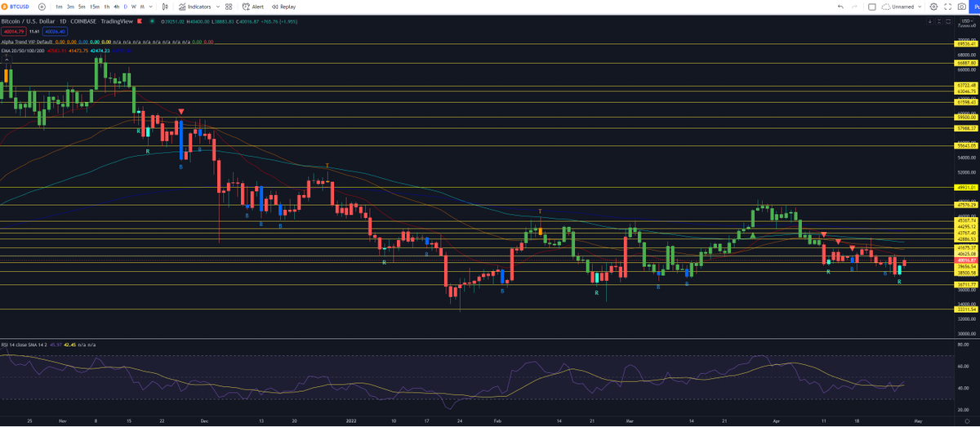Open chart settings gear icon

(933, 7)
